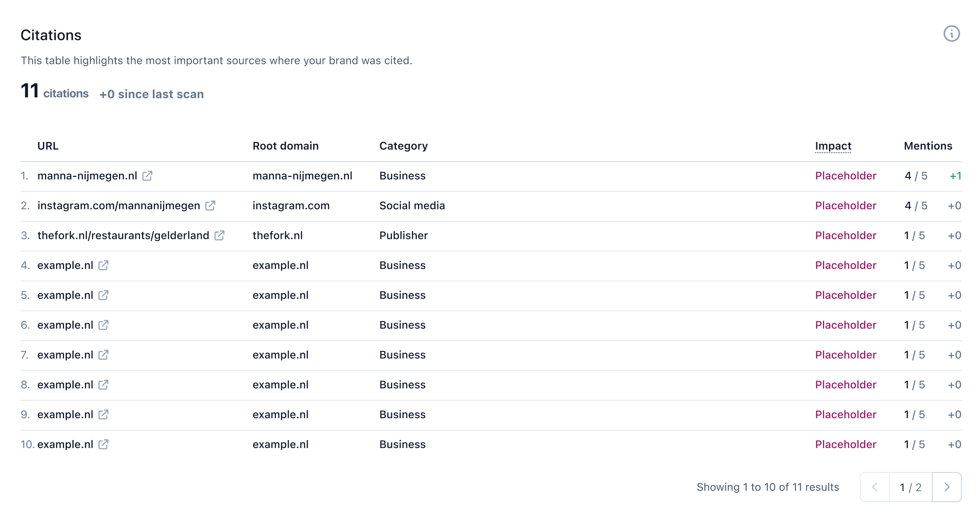980x520 pixels.
Task: Click the URL column header
Action: (48, 146)
